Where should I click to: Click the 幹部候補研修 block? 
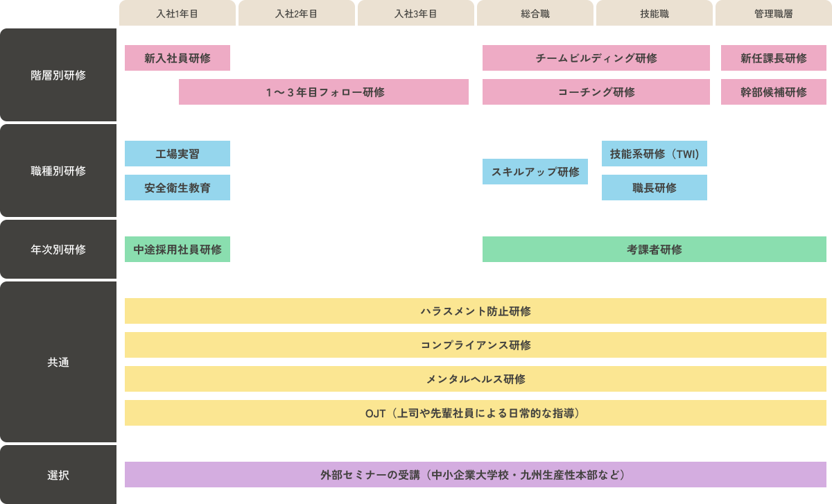point(774,92)
